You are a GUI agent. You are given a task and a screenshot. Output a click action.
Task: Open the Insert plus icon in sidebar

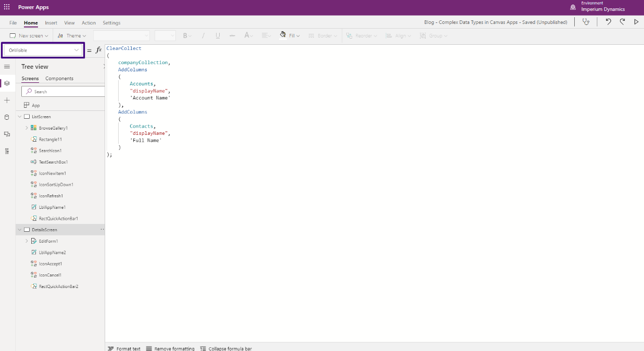tap(7, 100)
